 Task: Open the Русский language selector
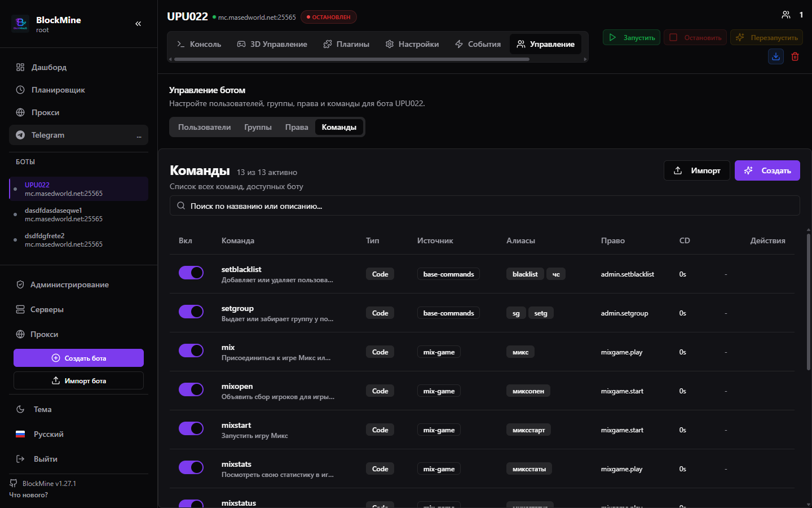(78, 434)
